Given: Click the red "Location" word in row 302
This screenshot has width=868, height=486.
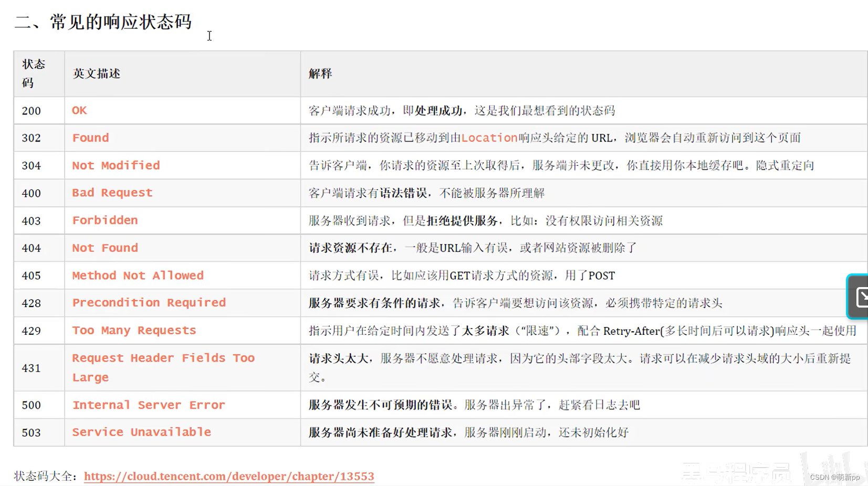Looking at the screenshot, I should (489, 138).
